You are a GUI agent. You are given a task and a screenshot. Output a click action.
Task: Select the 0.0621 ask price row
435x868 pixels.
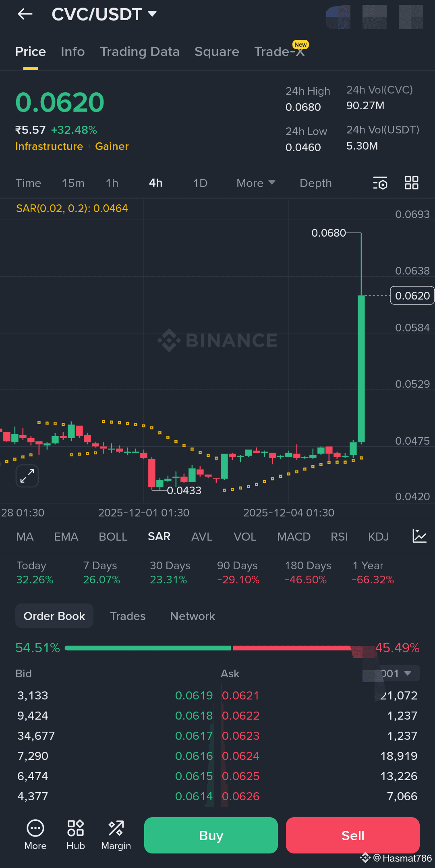(319, 695)
